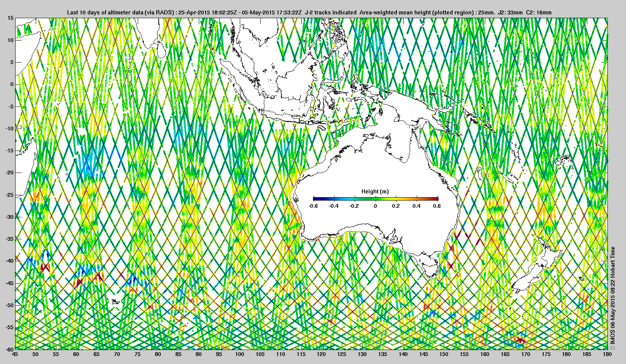Image resolution: width=626 pixels, height=364 pixels.
Task: Click latitude axis label "5"
Action: click(12, 62)
